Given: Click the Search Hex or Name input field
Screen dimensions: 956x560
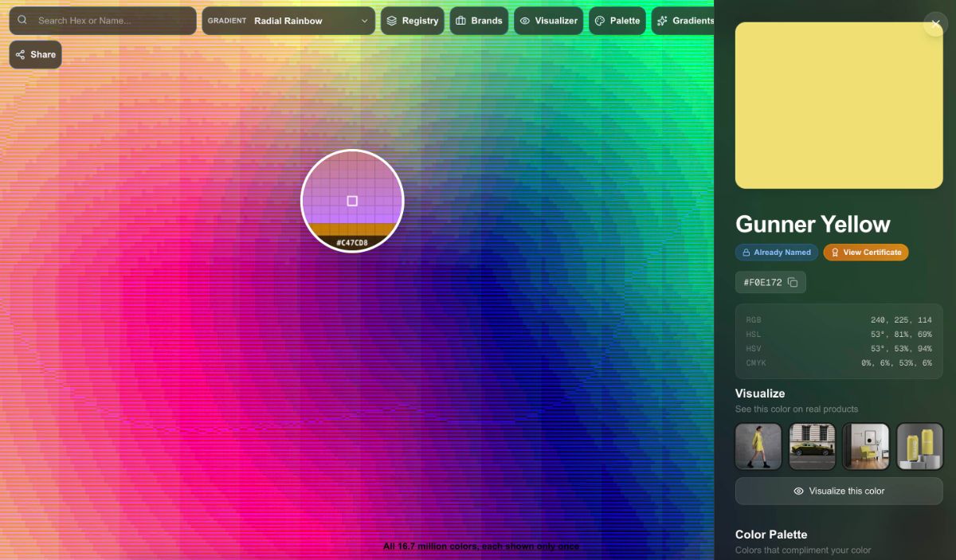Looking at the screenshot, I should [x=103, y=20].
